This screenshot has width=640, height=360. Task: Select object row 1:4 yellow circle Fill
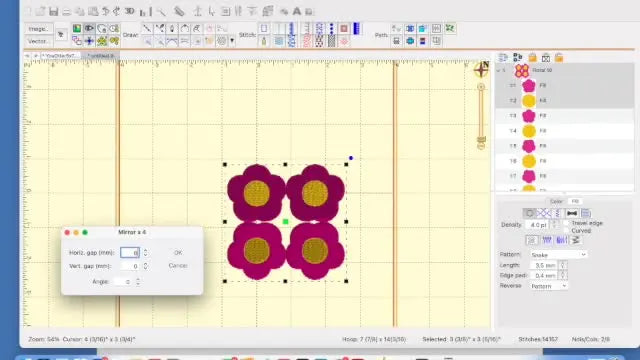pyautogui.click(x=565, y=131)
